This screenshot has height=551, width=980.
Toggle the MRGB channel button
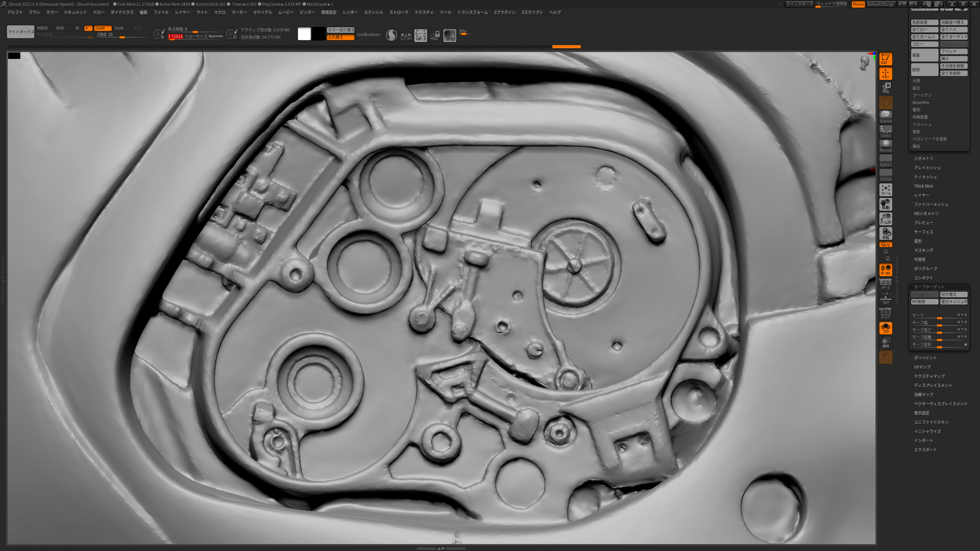45,28
